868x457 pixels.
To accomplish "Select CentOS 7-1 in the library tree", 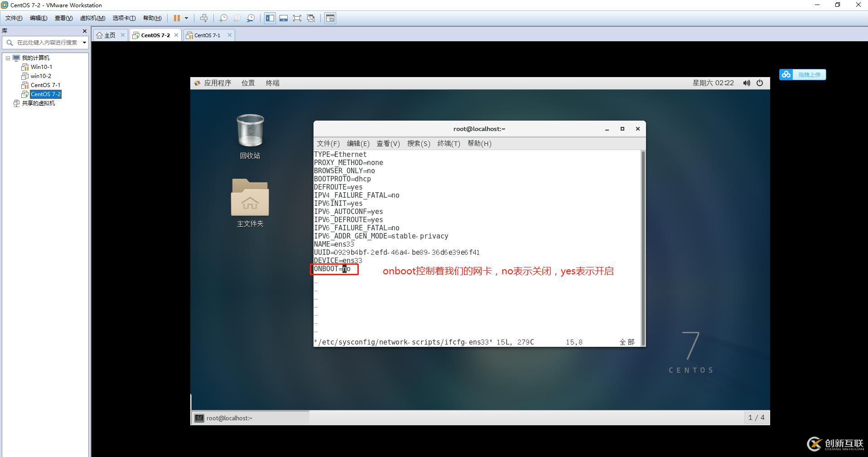I will 45,85.
